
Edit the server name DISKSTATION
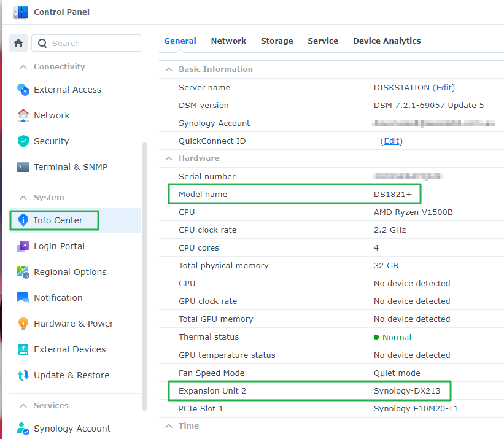[444, 87]
